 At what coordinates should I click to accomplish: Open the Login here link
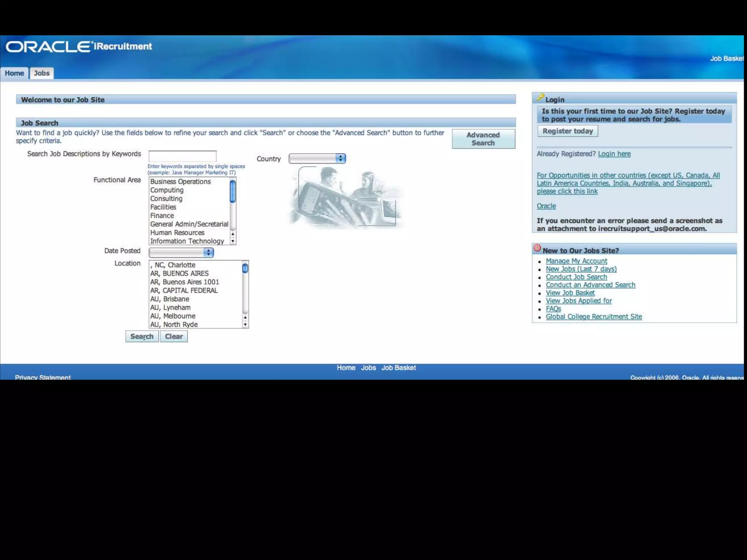[614, 154]
